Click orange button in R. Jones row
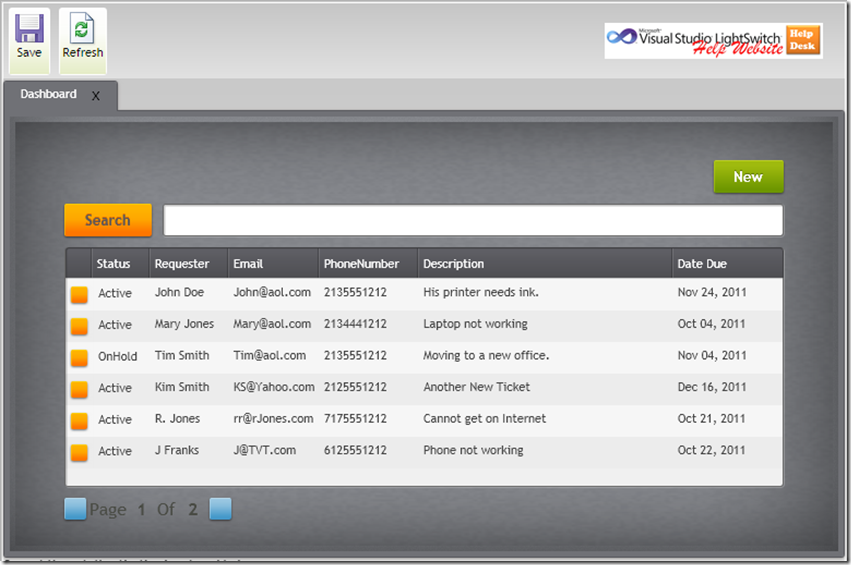The width and height of the screenshot is (851, 565). [79, 421]
